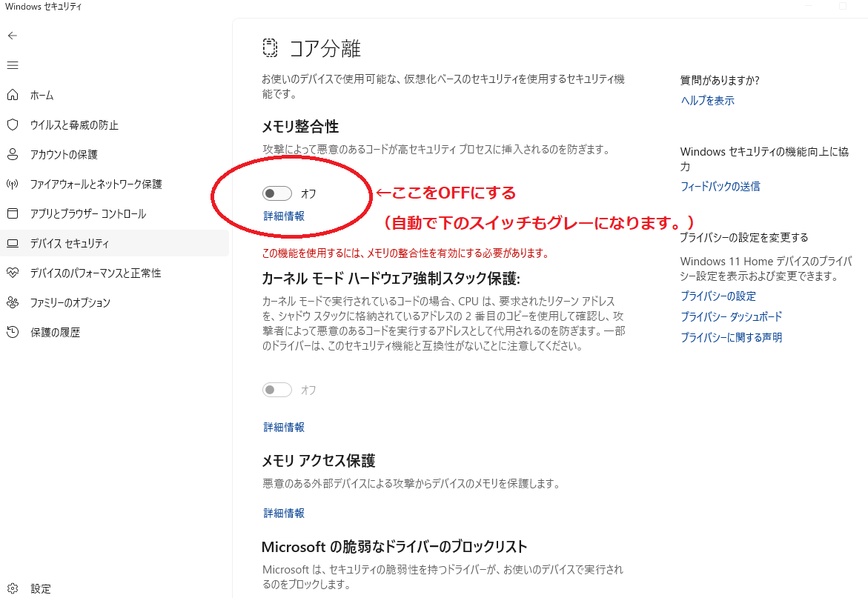Click the Home house icon
The height and width of the screenshot is (598, 868).
click(13, 95)
